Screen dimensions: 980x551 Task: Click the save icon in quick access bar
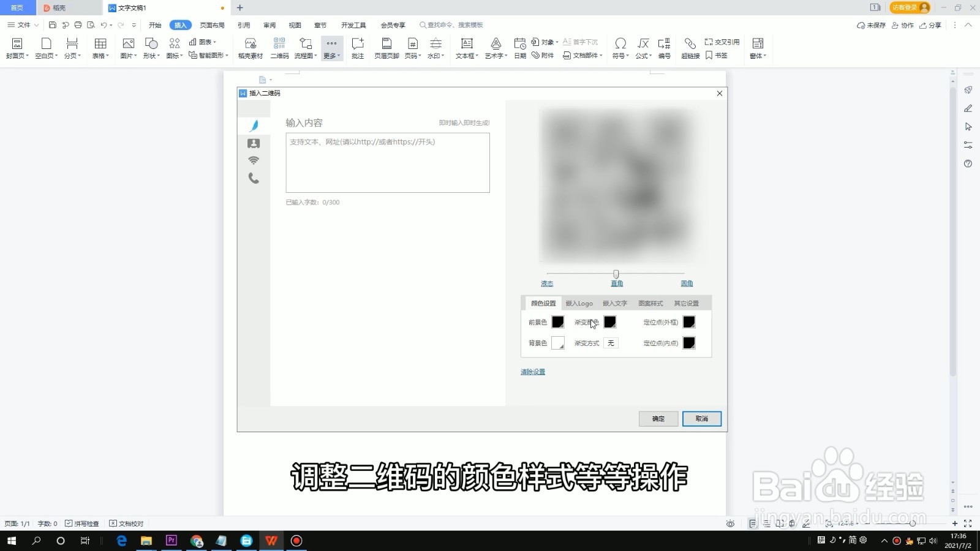[x=52, y=25]
